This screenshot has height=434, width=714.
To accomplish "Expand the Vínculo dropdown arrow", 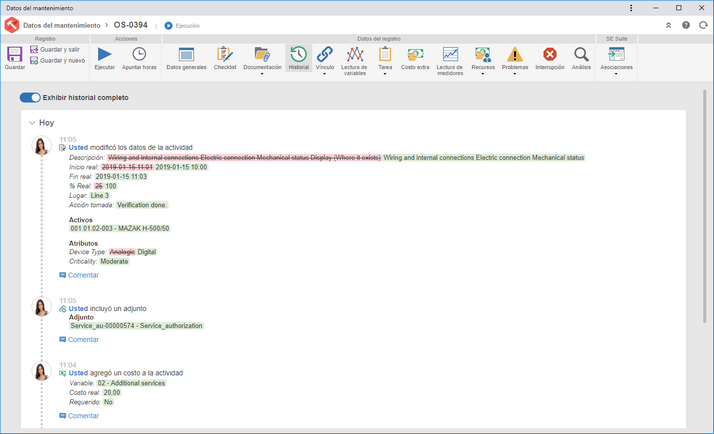I will [325, 74].
